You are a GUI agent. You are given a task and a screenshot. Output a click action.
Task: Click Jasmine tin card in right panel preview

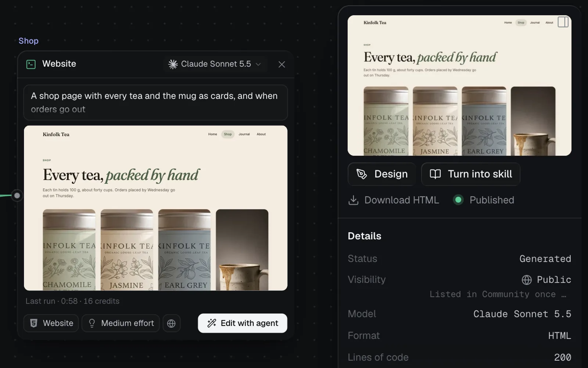pyautogui.click(x=435, y=121)
